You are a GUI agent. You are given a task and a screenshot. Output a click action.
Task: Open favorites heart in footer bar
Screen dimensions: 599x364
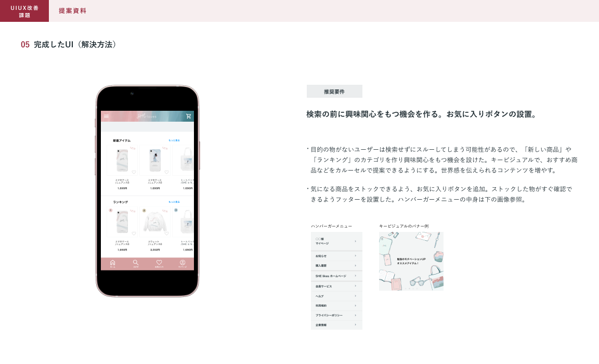[x=159, y=263]
